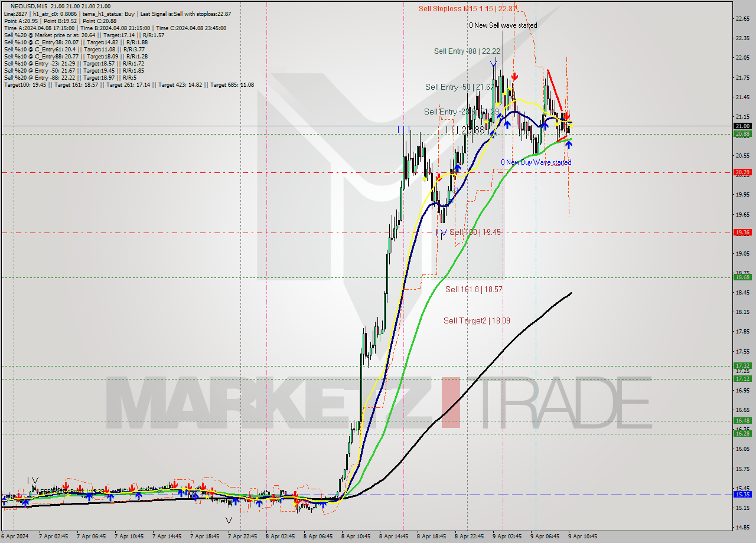Select the 18.15 value on the price axis

pos(742,312)
